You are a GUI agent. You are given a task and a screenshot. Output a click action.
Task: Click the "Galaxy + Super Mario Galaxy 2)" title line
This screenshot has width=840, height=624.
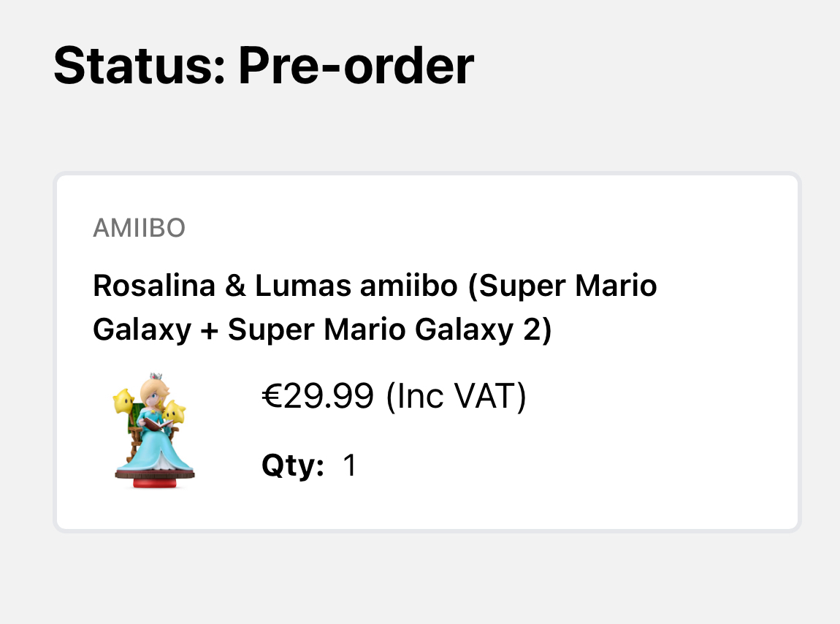321,330
